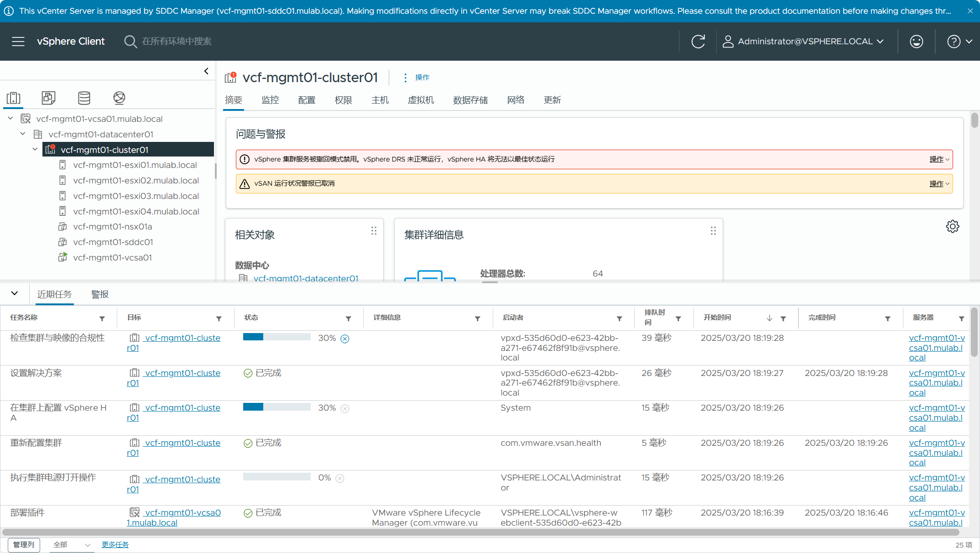Open 操作 dropdown on the vSAN health warning
980x553 pixels.
939,183
